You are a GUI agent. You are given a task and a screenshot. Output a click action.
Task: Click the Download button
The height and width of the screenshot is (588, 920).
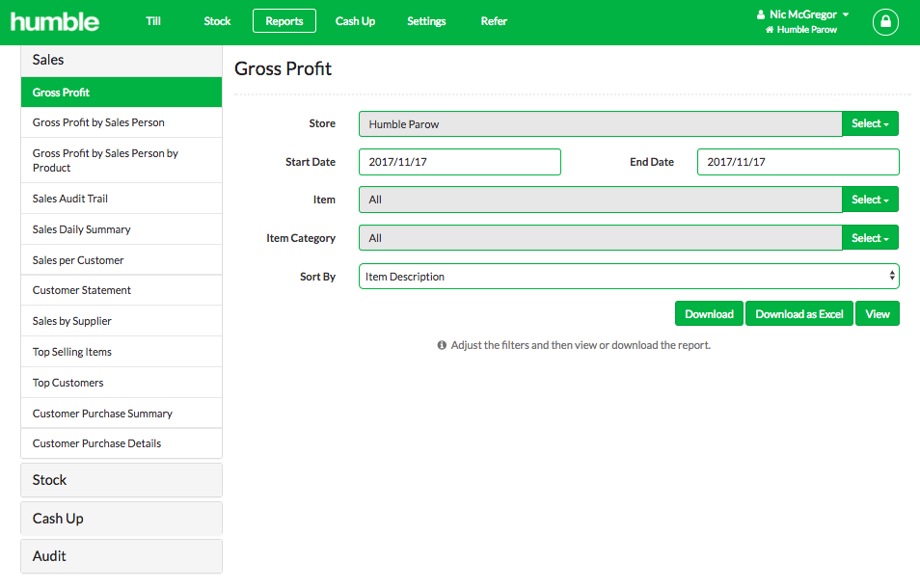[x=710, y=313]
